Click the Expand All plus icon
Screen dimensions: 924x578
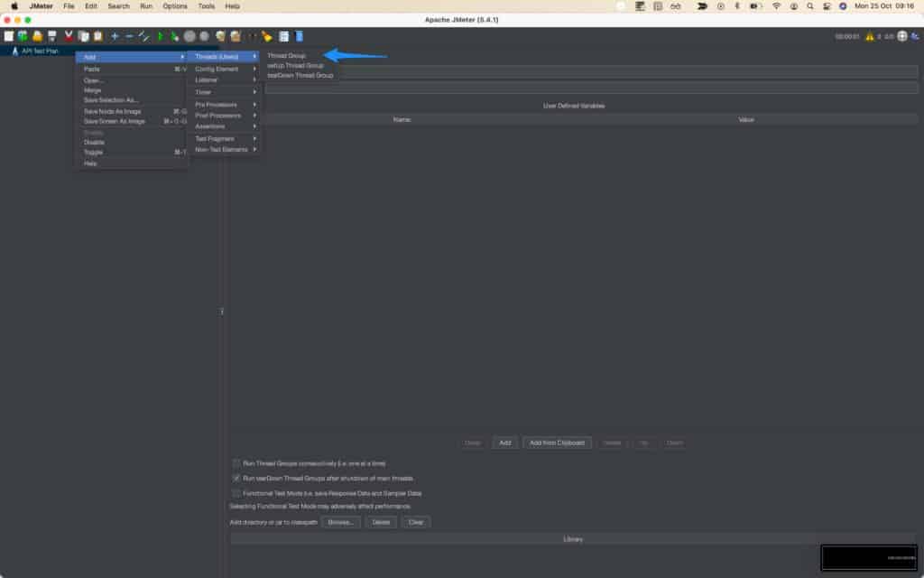115,36
